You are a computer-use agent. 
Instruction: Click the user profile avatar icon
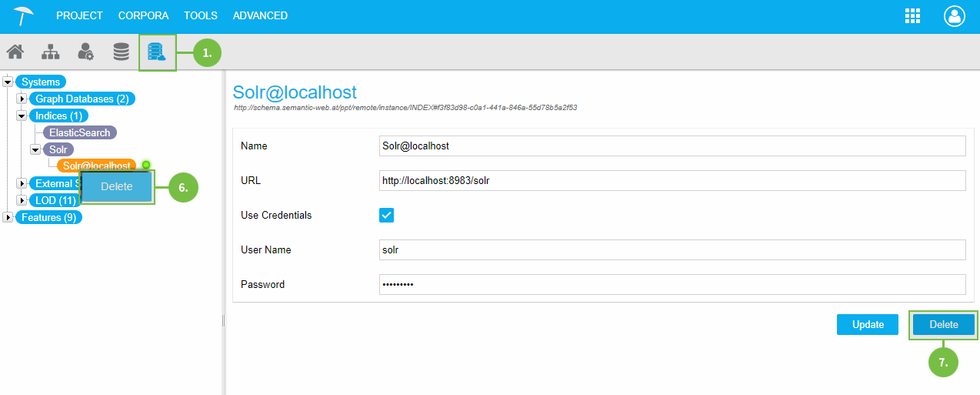coord(954,16)
